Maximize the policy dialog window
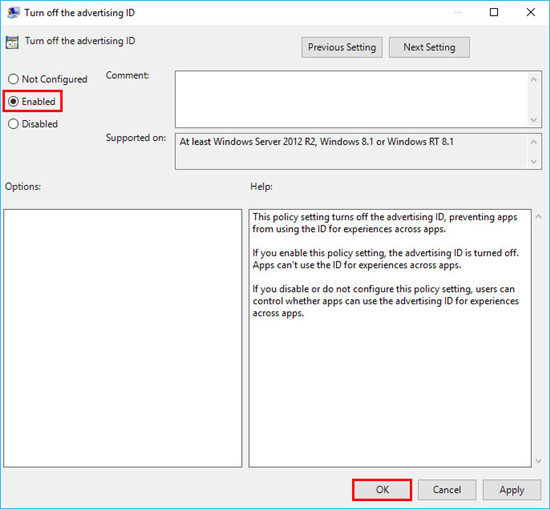The height and width of the screenshot is (509, 550). [x=494, y=12]
